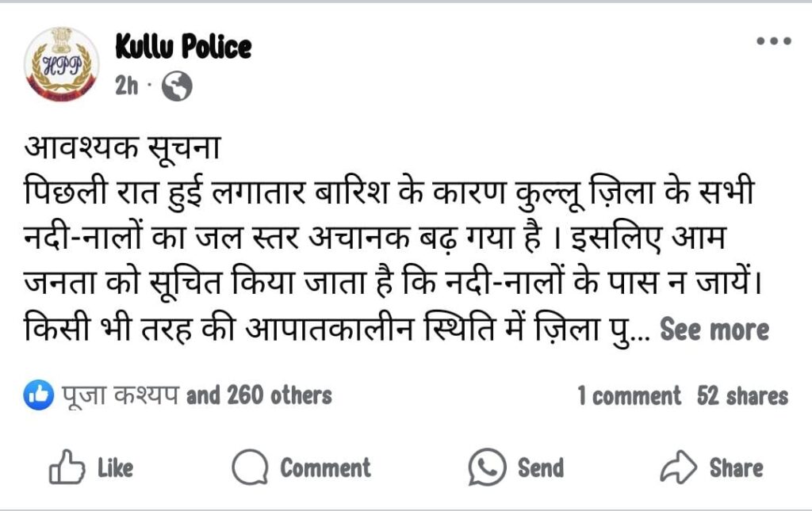The width and height of the screenshot is (812, 511).
Task: Click the speech bubble Comment icon
Action: pyautogui.click(x=249, y=467)
